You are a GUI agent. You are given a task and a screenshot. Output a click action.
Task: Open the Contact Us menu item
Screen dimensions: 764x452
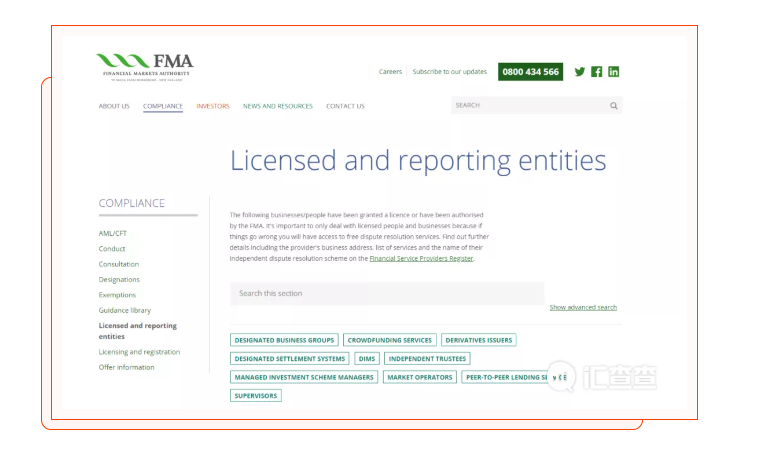(x=345, y=106)
